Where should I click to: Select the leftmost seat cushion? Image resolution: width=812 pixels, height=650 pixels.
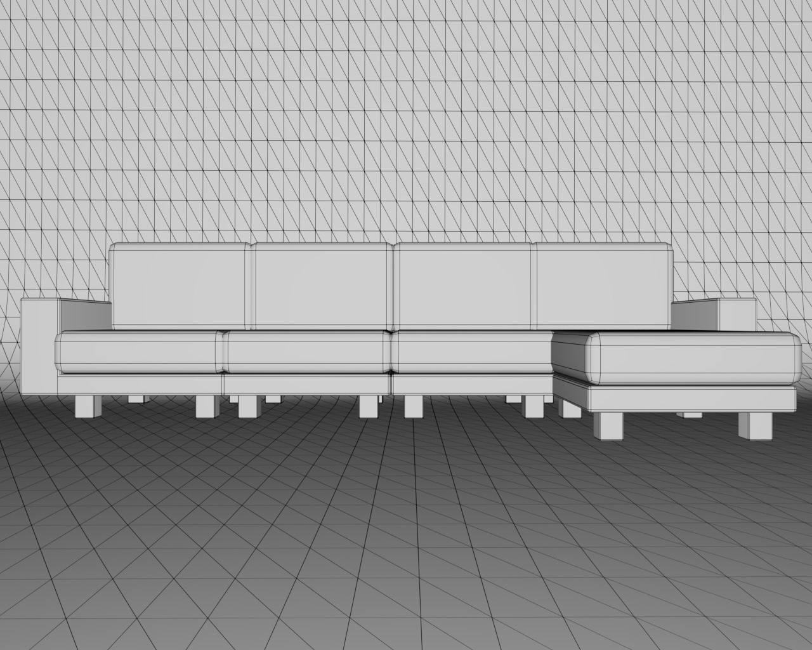click(138, 351)
